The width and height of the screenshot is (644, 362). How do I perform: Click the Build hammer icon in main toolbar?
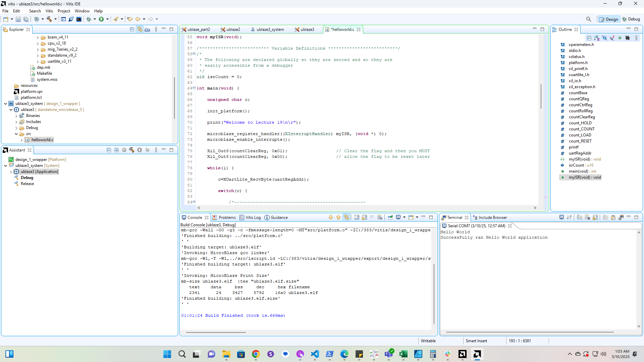pos(49,19)
